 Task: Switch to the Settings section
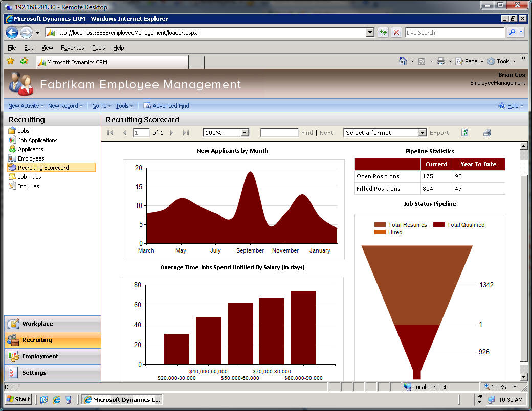point(34,373)
